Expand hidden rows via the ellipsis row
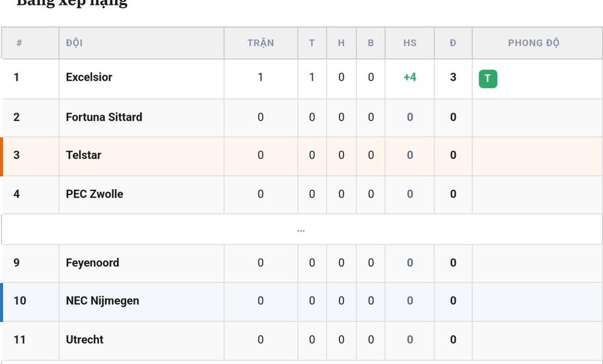Image resolution: width=603 pixels, height=364 pixels. click(x=301, y=230)
